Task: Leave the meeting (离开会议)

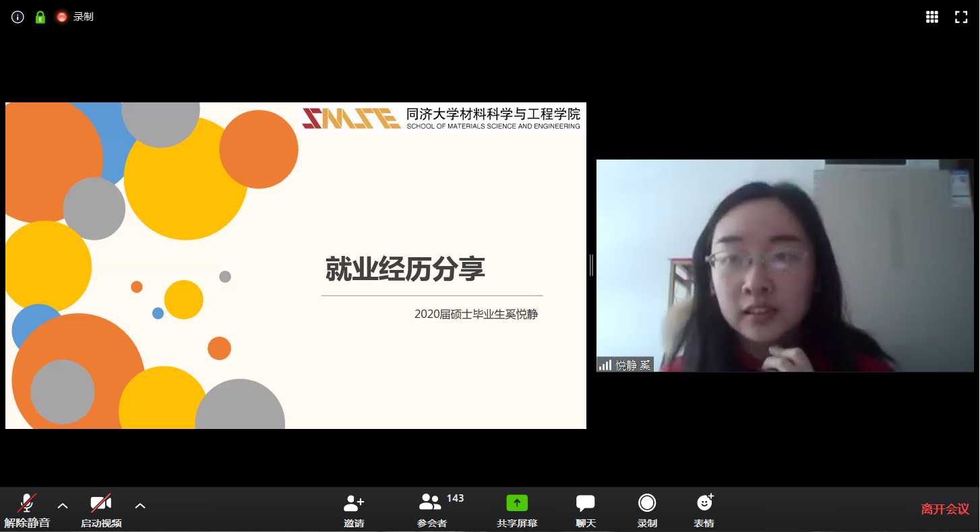Action: [x=945, y=509]
